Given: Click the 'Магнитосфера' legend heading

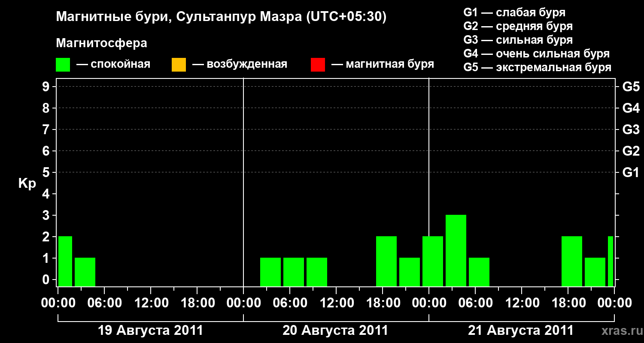Looking at the screenshot, I should pos(102,43).
